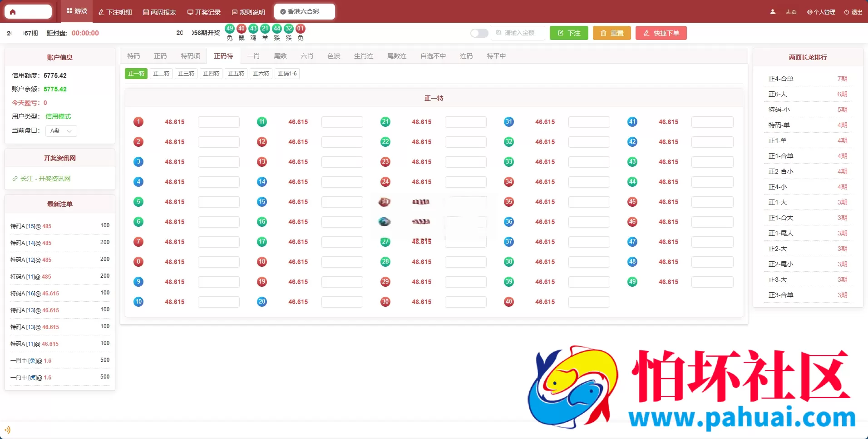Select number ball 45 in the betting grid
Screen dimensions: 868x439
[632, 202]
